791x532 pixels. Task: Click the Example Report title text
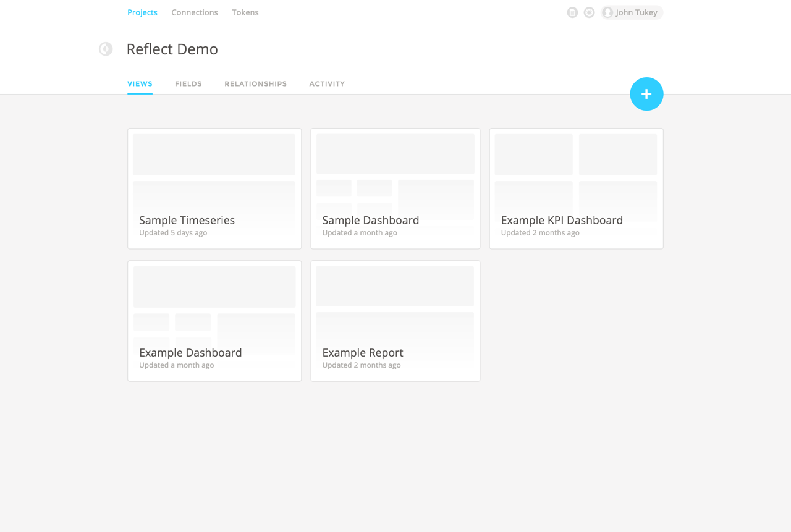click(363, 353)
